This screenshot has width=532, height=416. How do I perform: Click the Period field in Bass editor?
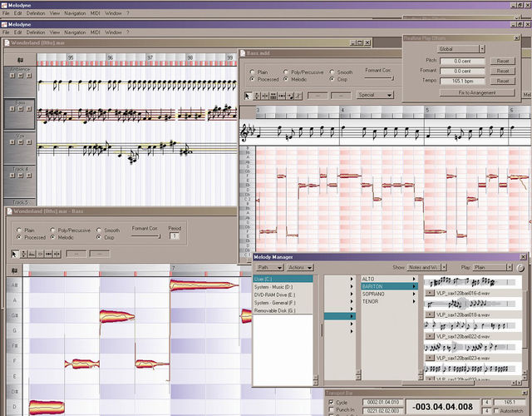(175, 236)
